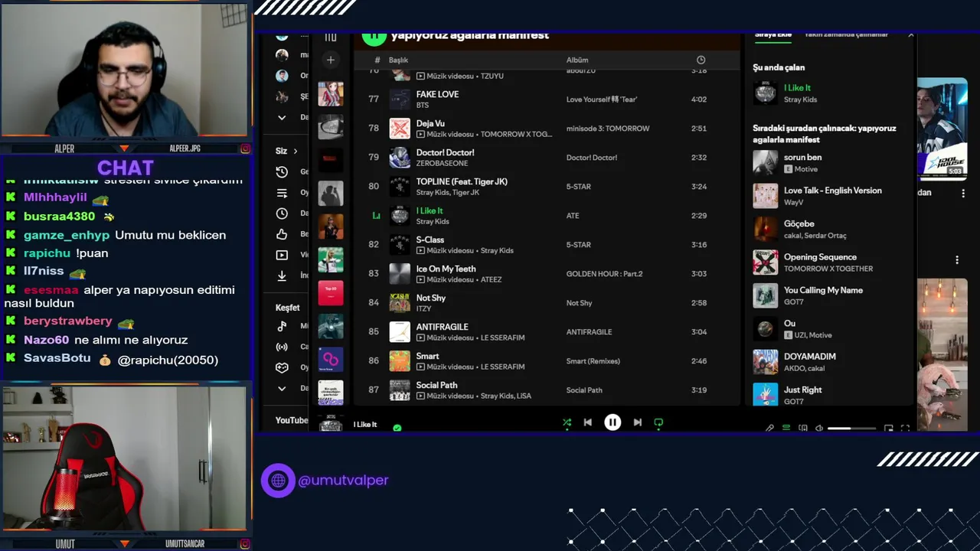Open YouTube watch later clock icon
The height and width of the screenshot is (551, 980).
pyautogui.click(x=282, y=214)
